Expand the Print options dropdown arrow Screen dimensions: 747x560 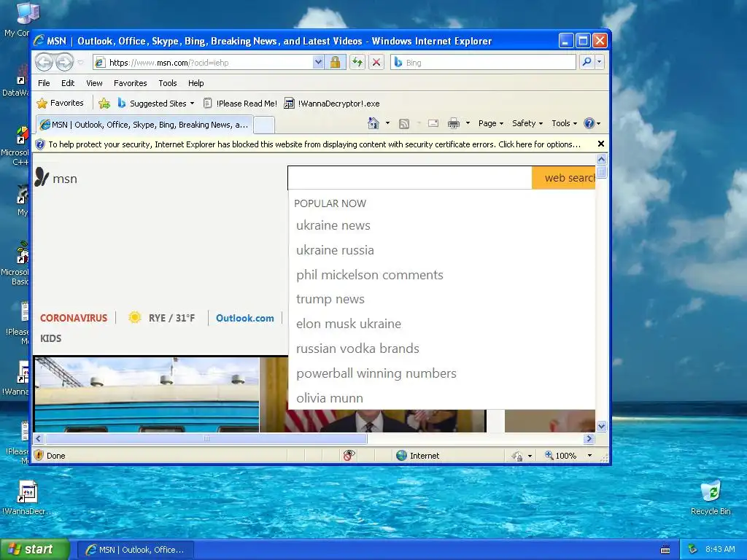coord(468,123)
